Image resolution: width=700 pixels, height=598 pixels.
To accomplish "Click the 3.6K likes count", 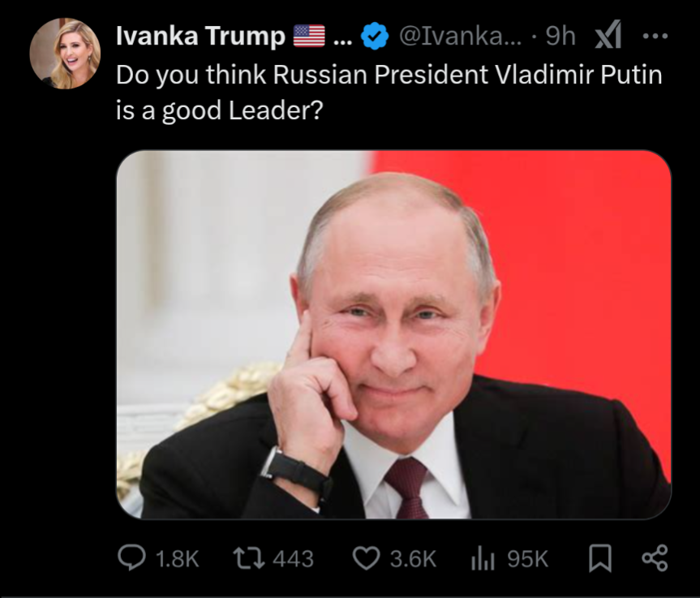I will point(414,558).
